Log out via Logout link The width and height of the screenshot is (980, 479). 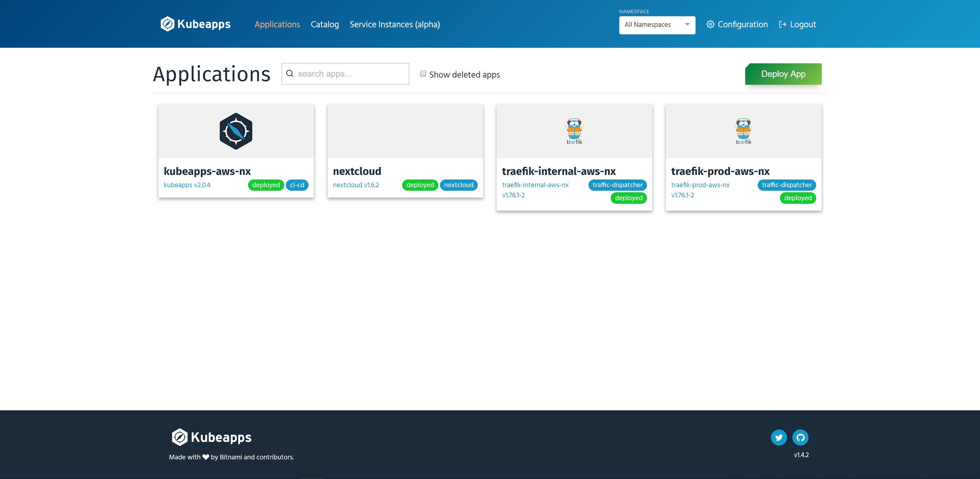coord(797,24)
